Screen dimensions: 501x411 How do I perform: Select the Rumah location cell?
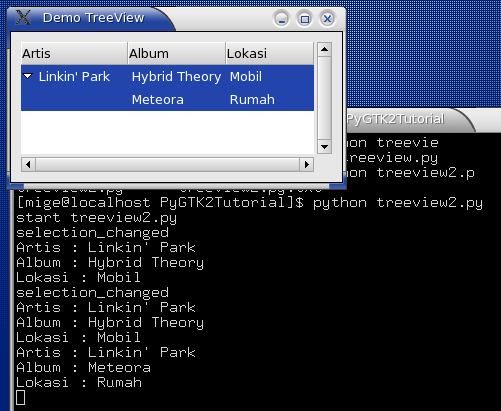coord(252,100)
